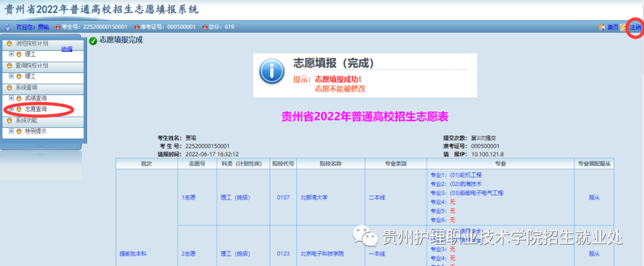
Task: Click the 收缩 collapse link in sidebar
Action: (x=67, y=49)
